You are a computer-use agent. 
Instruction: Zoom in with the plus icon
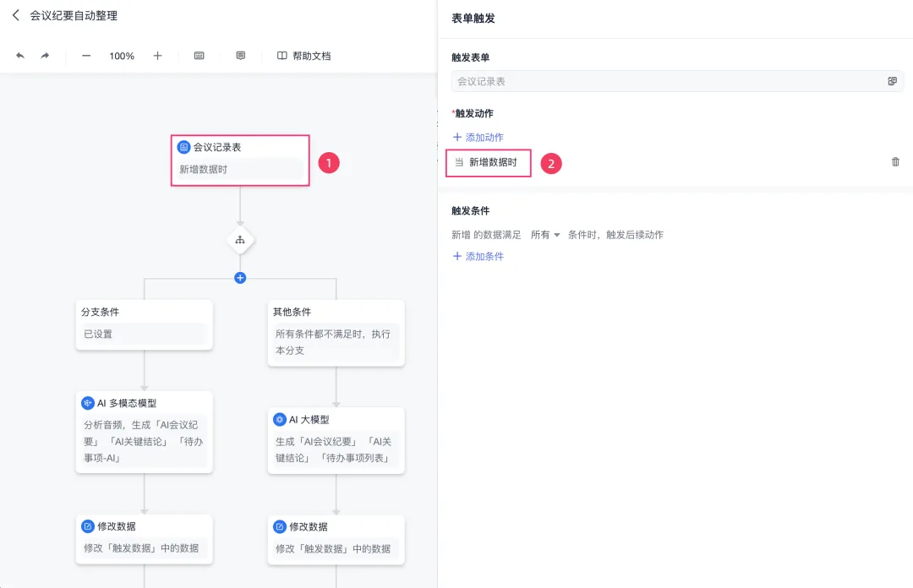coord(158,56)
